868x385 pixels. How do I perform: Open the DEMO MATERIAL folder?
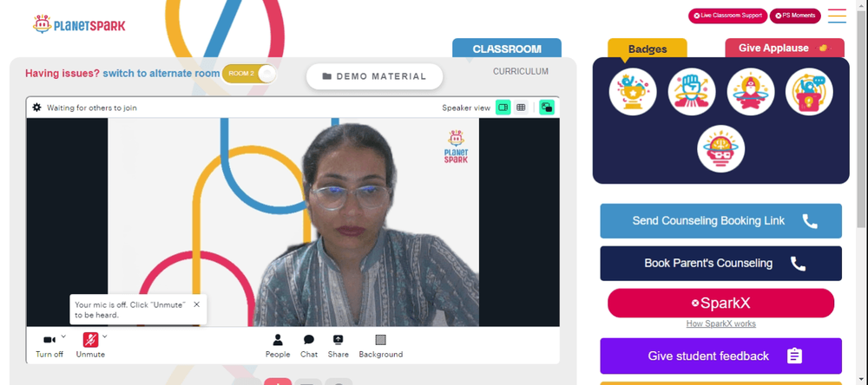[x=374, y=76]
